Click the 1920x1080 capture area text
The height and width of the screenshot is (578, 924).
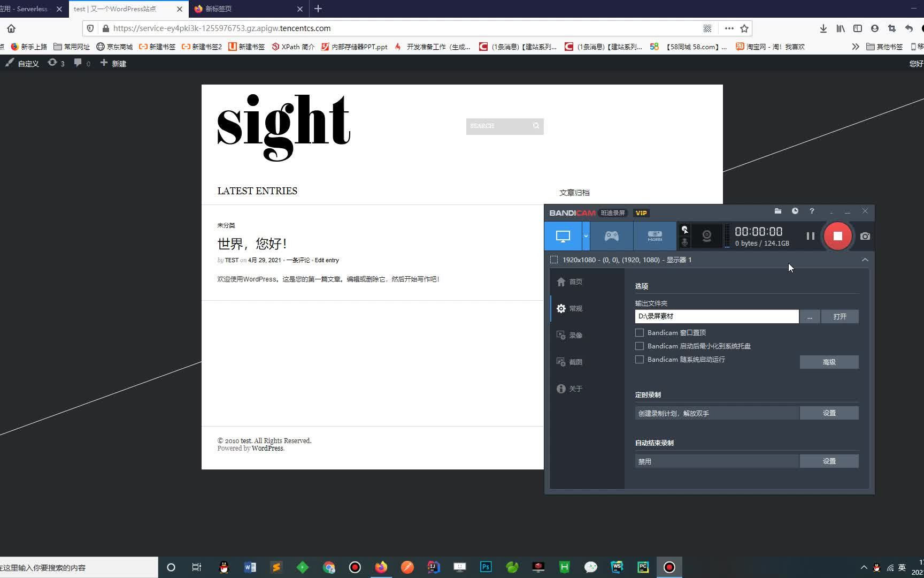pyautogui.click(x=627, y=260)
